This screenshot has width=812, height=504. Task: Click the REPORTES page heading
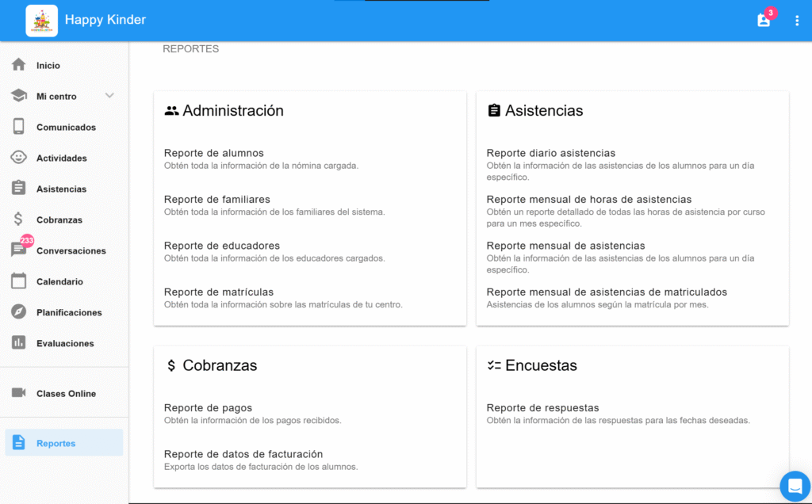[x=190, y=48]
